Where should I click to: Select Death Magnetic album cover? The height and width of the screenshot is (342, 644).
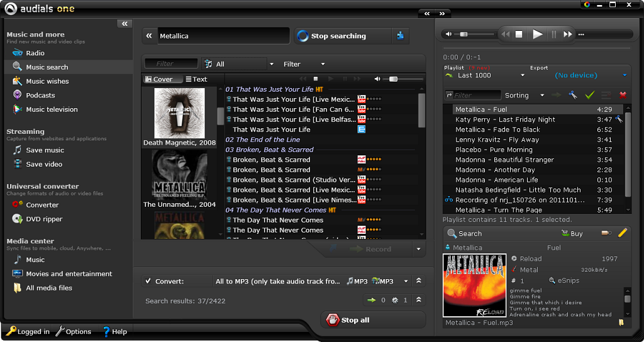click(x=179, y=114)
